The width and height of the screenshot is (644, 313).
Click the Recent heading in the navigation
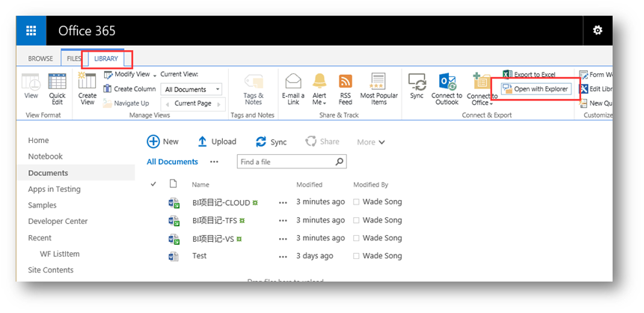40,237
